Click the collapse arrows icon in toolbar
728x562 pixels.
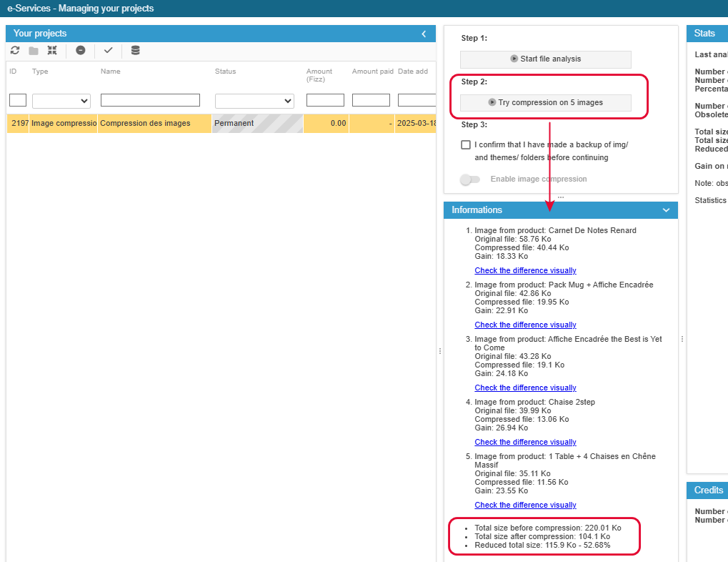click(x=52, y=50)
